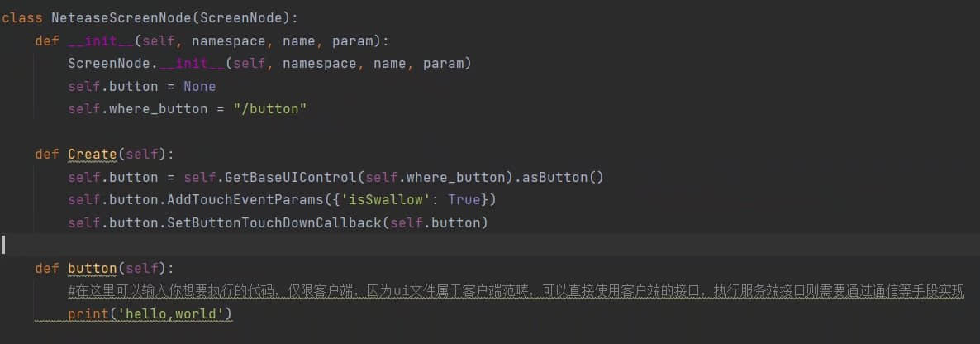Image resolution: width=980 pixels, height=344 pixels.
Task: Click self.where_button attribute assignment
Action: pos(137,109)
